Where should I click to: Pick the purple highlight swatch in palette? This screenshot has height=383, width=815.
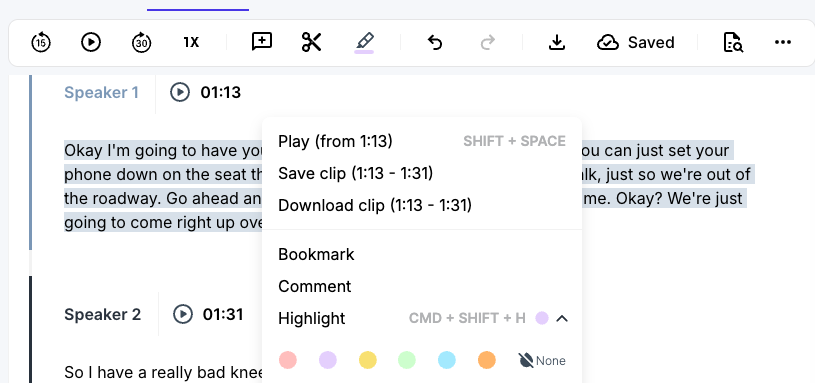click(327, 360)
